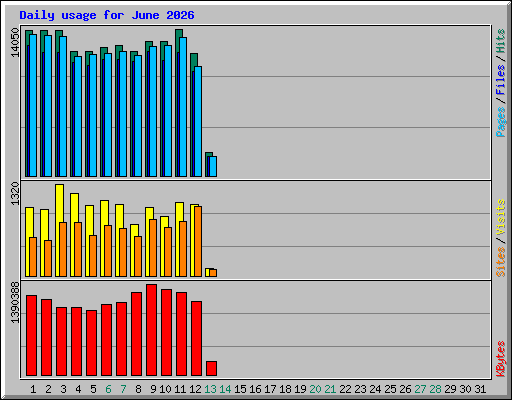Click green day 14 axis label
The width and height of the screenshot is (512, 400).
coord(225,389)
